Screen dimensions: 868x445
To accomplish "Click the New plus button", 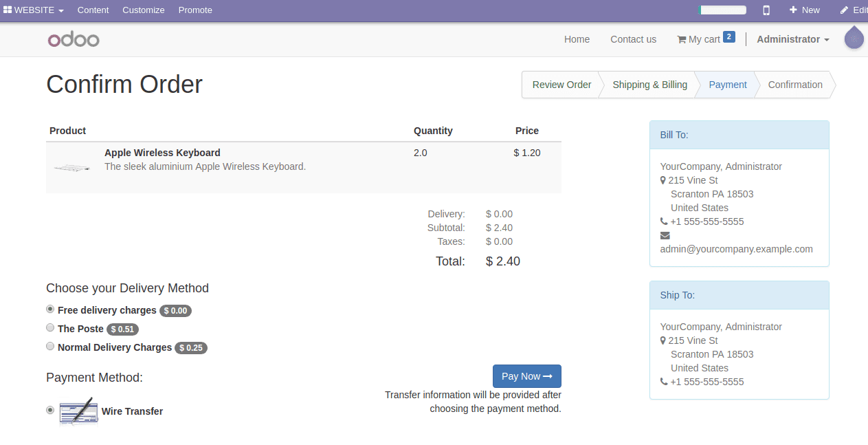I will 805,10.
